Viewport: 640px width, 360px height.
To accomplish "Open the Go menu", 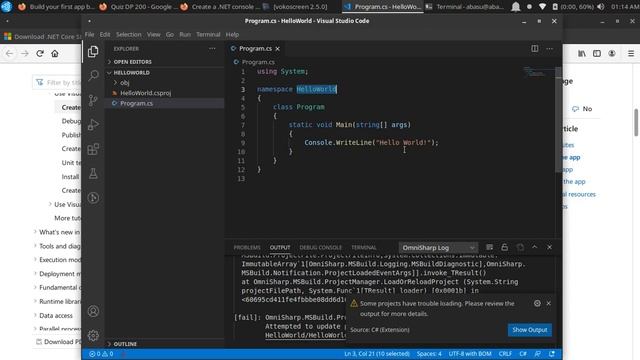I will pyautogui.click(x=170, y=35).
